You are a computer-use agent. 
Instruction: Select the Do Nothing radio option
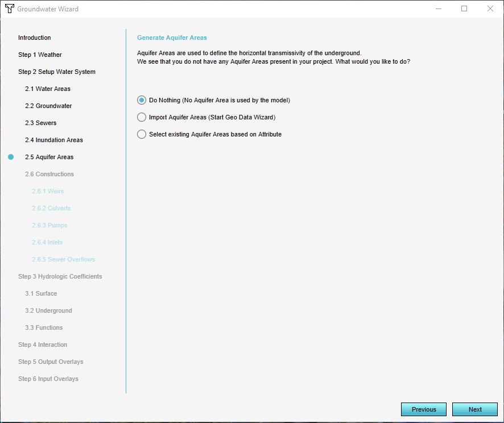[142, 100]
